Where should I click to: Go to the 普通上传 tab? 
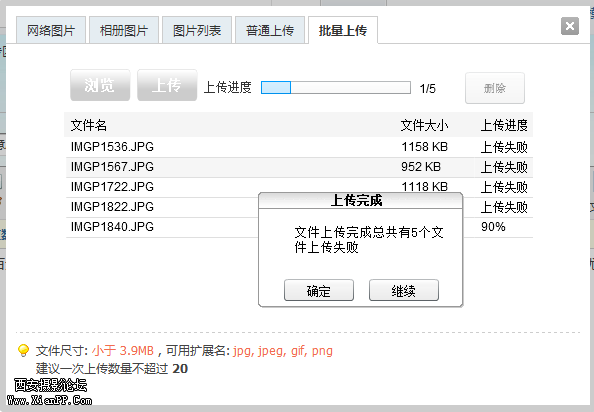[x=270, y=30]
